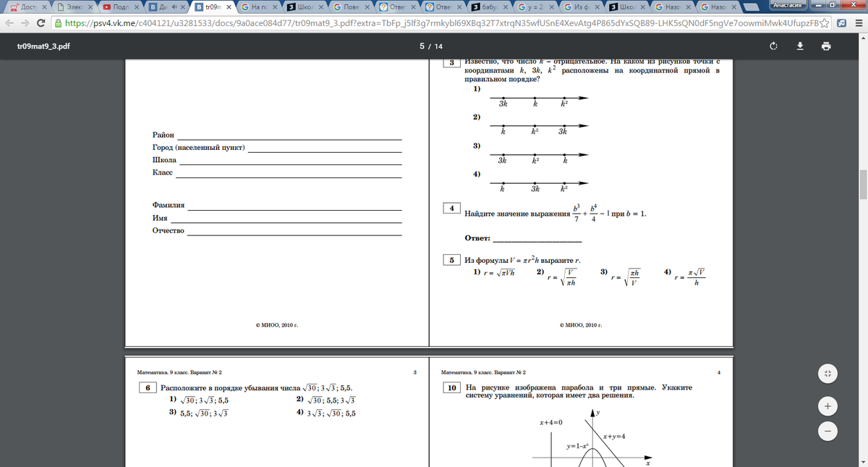Image resolution: width=868 pixels, height=467 pixels.
Task: Click question number 4 box
Action: [451, 209]
